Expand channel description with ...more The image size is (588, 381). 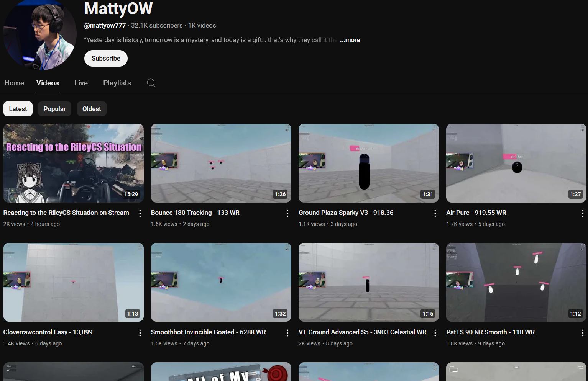pos(350,40)
